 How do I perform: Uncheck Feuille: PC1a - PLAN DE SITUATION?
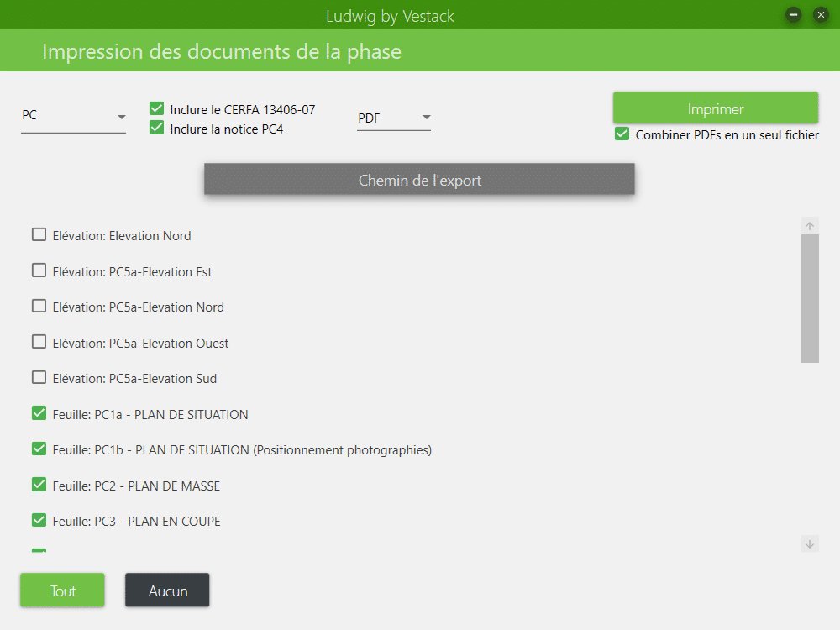point(39,413)
